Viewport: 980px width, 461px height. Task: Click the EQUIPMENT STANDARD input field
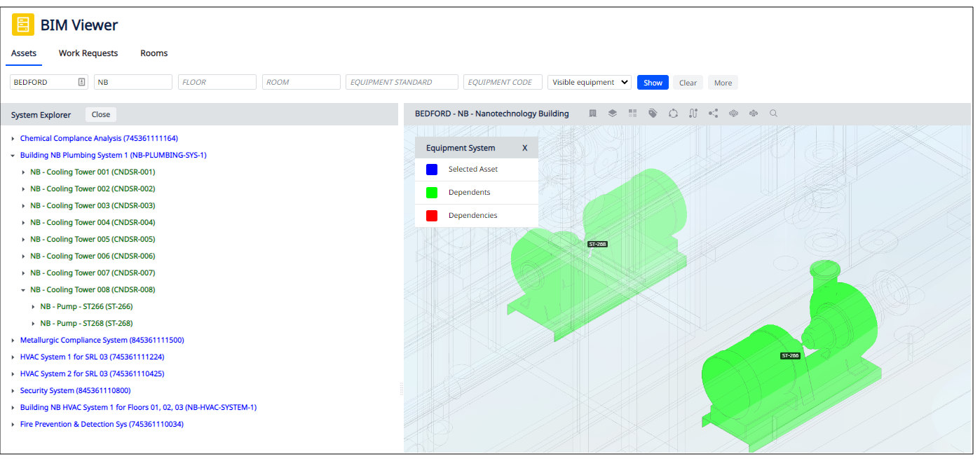pyautogui.click(x=402, y=82)
